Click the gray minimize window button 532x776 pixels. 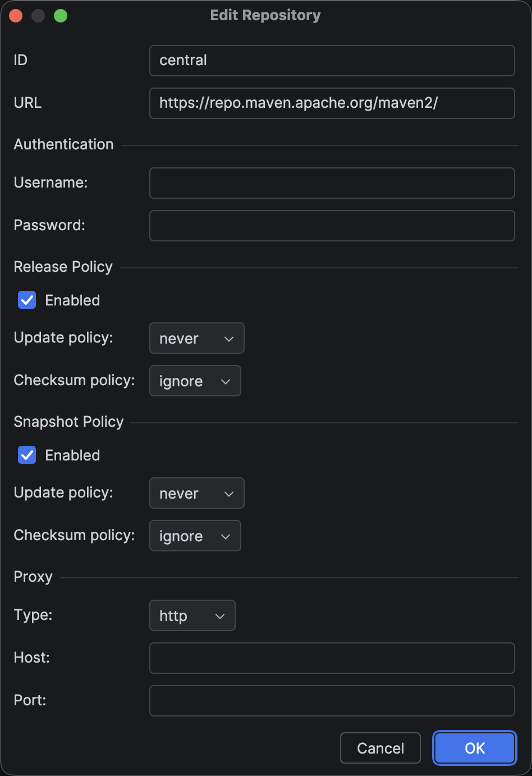(x=38, y=16)
